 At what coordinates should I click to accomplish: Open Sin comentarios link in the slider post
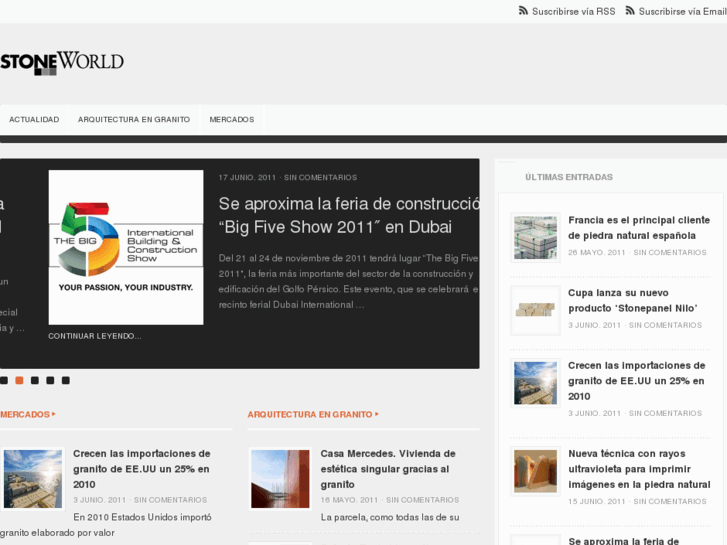pos(320,178)
